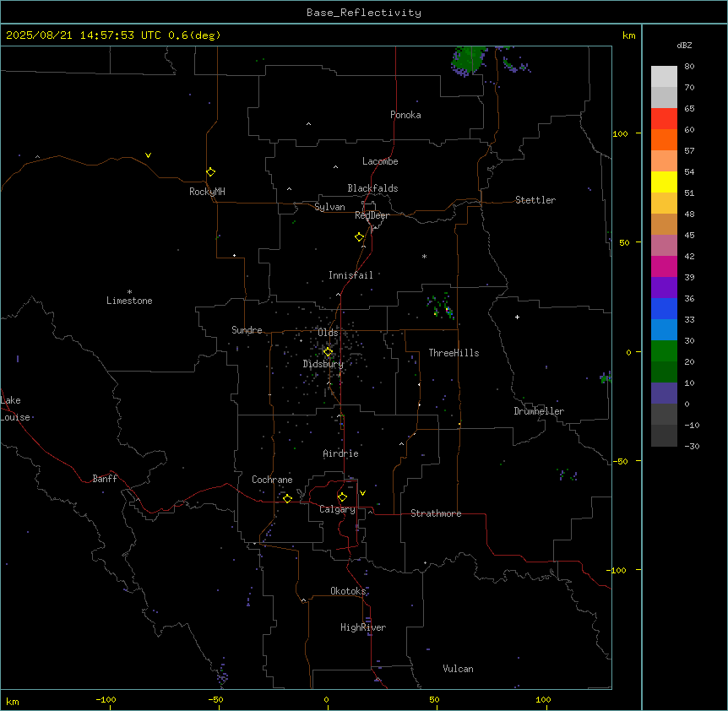Click the -100 tick on the horizontal axis
This screenshot has width=728, height=711.
[106, 699]
